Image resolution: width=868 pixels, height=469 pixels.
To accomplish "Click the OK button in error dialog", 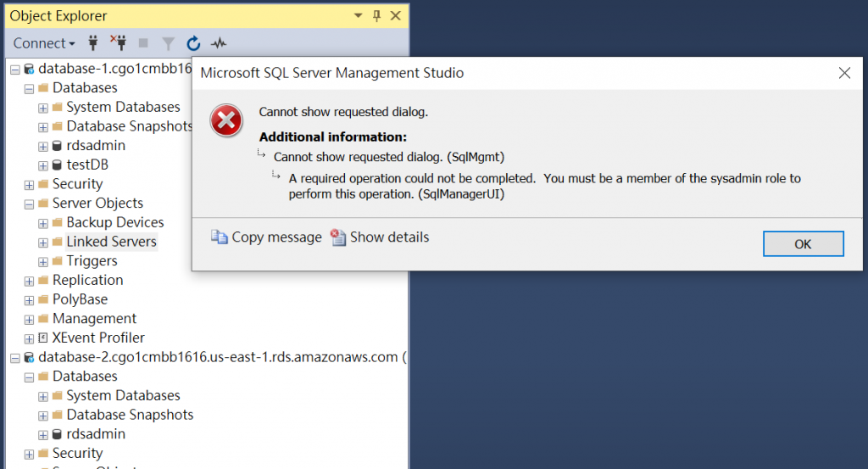I will tap(803, 244).
